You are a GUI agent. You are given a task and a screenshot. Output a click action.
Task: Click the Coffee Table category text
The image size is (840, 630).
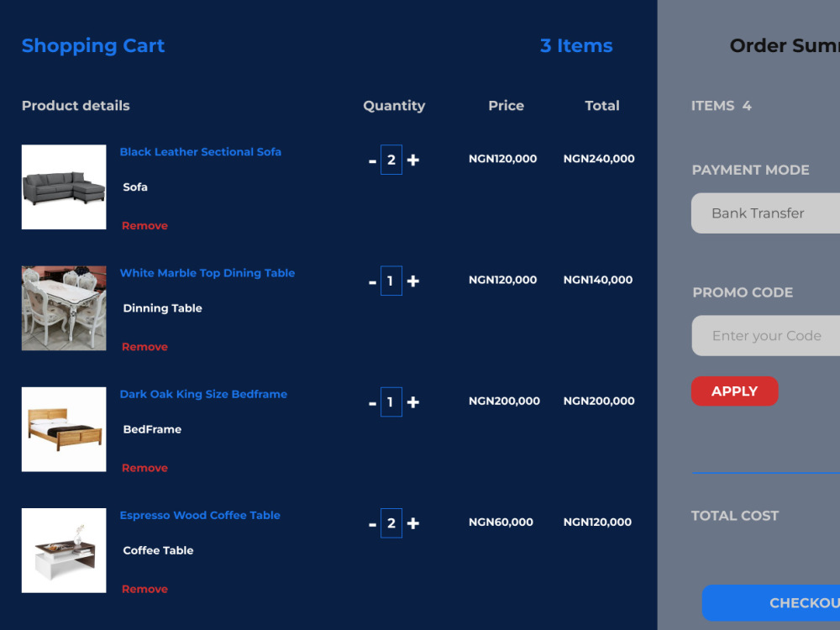point(158,550)
